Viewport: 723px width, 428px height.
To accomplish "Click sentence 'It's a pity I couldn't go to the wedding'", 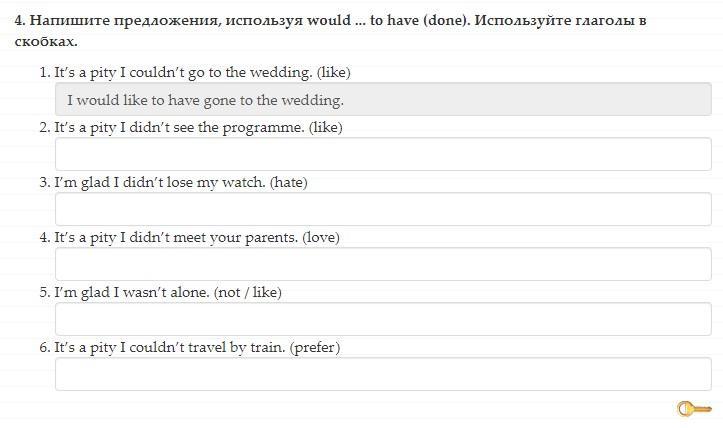I will pos(180,72).
